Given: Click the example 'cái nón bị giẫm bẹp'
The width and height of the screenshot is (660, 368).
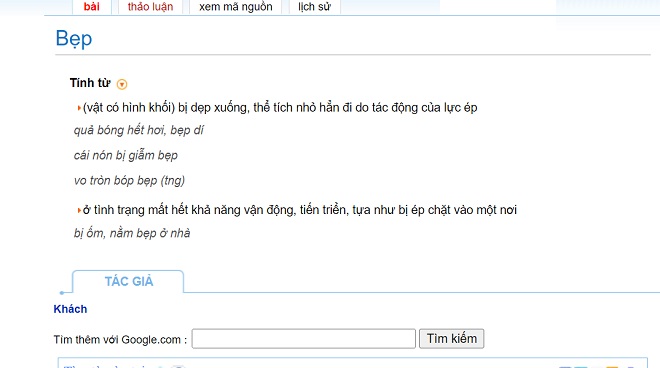Looking at the screenshot, I should 125,155.
